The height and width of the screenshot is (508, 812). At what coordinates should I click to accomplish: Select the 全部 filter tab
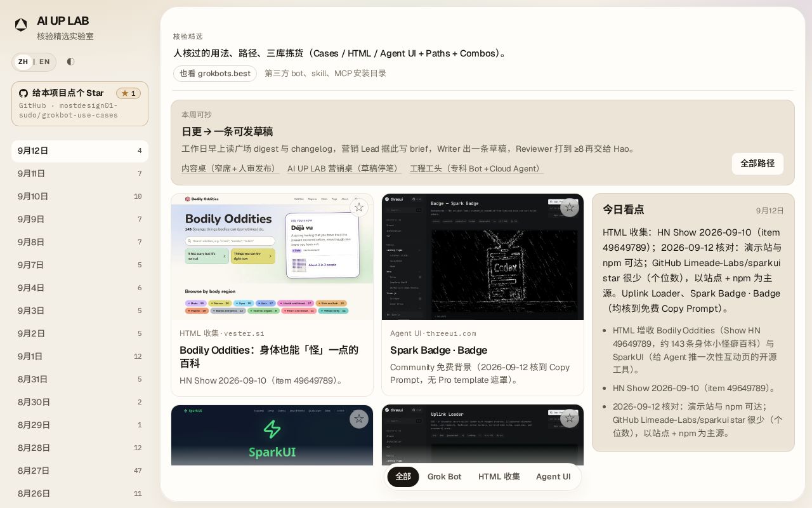pyautogui.click(x=403, y=477)
